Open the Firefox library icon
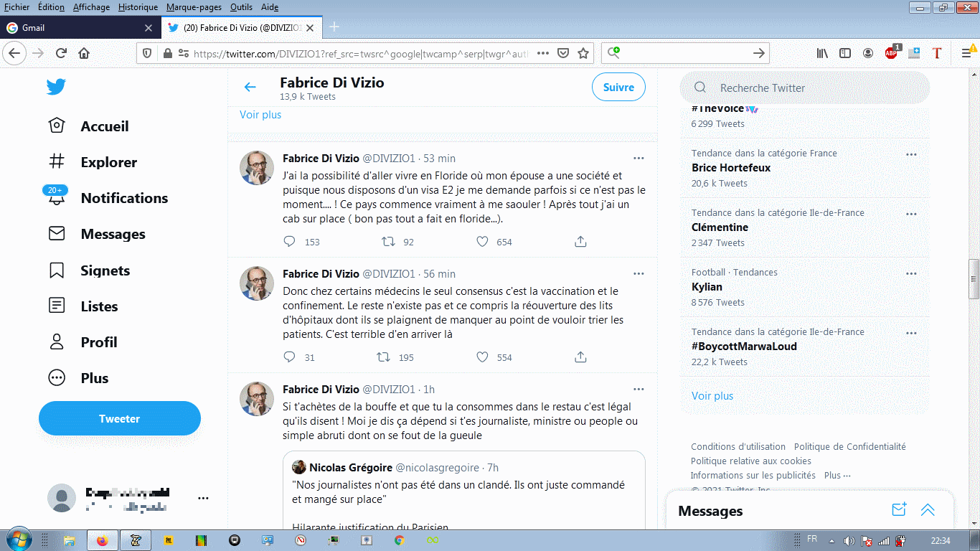The width and height of the screenshot is (980, 551). [822, 53]
